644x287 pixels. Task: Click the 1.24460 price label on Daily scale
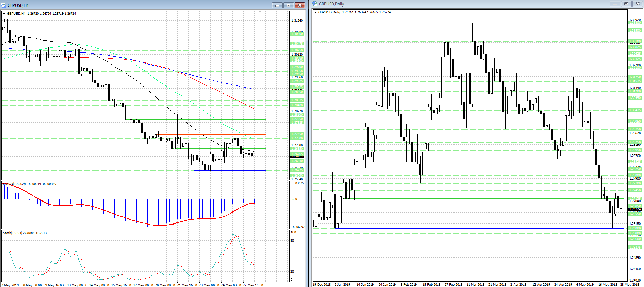click(635, 269)
